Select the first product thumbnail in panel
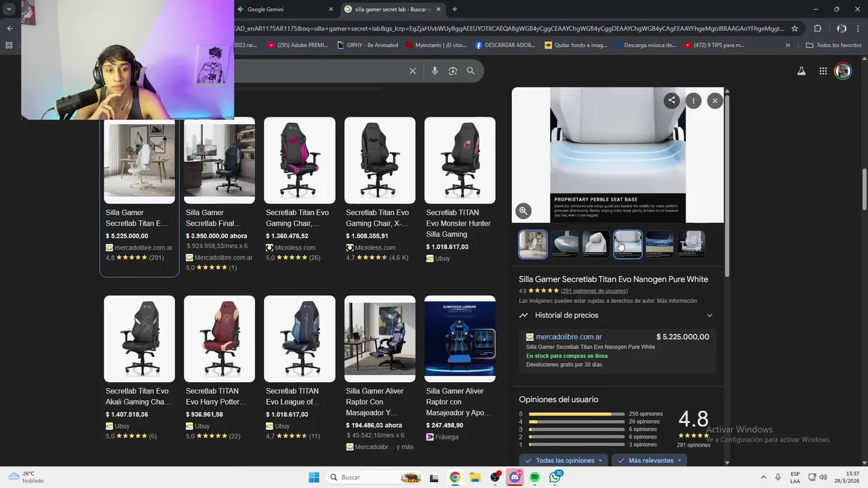 [x=533, y=244]
